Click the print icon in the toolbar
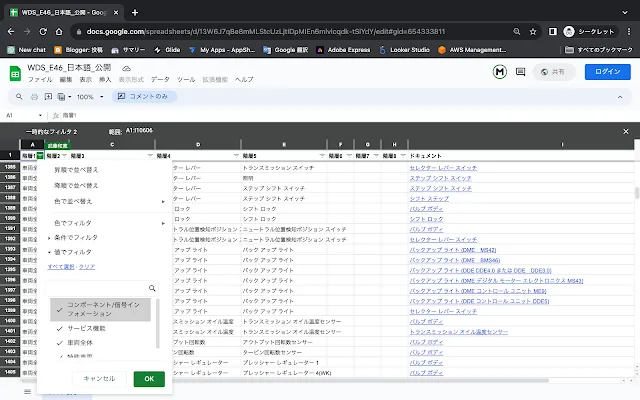Viewport: 640px width, 400px height. (x=34, y=97)
